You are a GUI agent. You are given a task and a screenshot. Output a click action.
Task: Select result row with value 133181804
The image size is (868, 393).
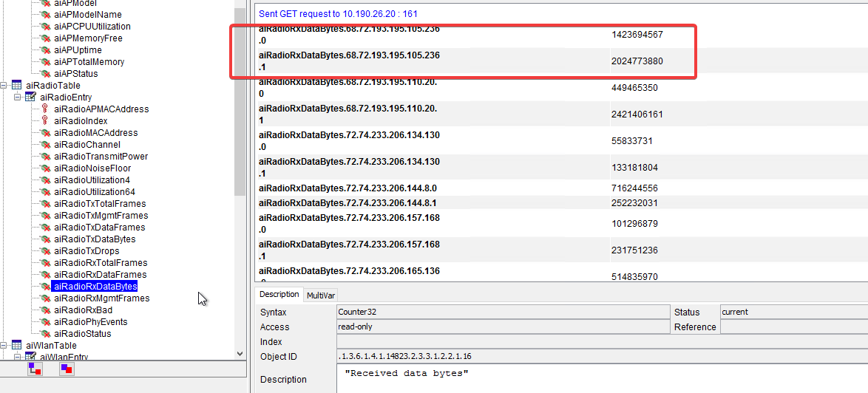point(563,167)
